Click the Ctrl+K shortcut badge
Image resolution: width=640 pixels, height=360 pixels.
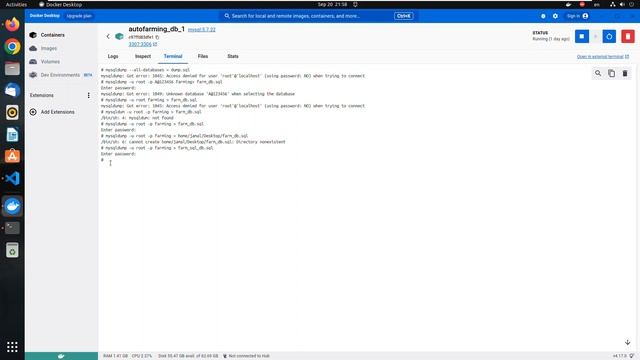(404, 16)
